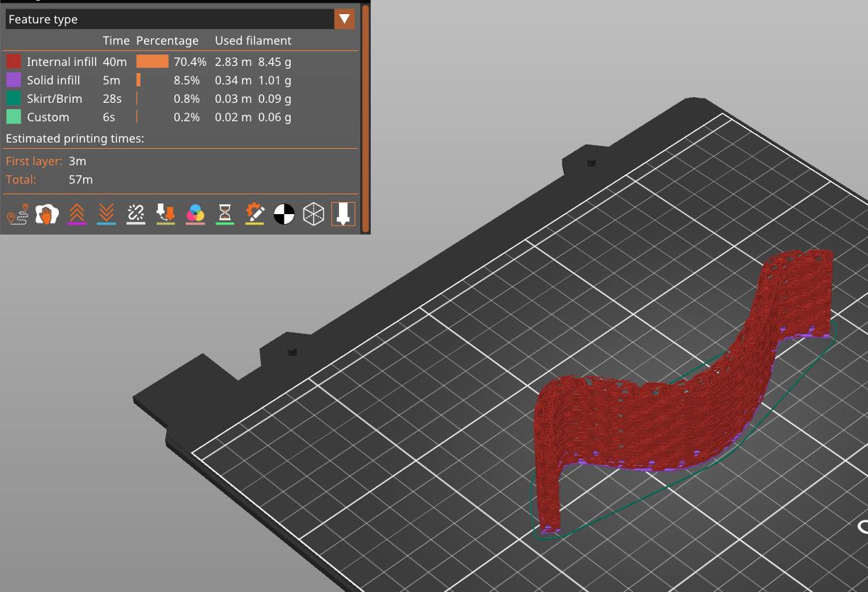Toggle Seams broken-link icon

135,214
